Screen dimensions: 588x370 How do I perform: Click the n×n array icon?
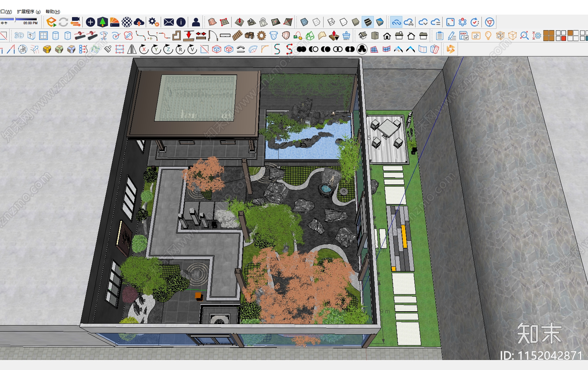(x=119, y=49)
